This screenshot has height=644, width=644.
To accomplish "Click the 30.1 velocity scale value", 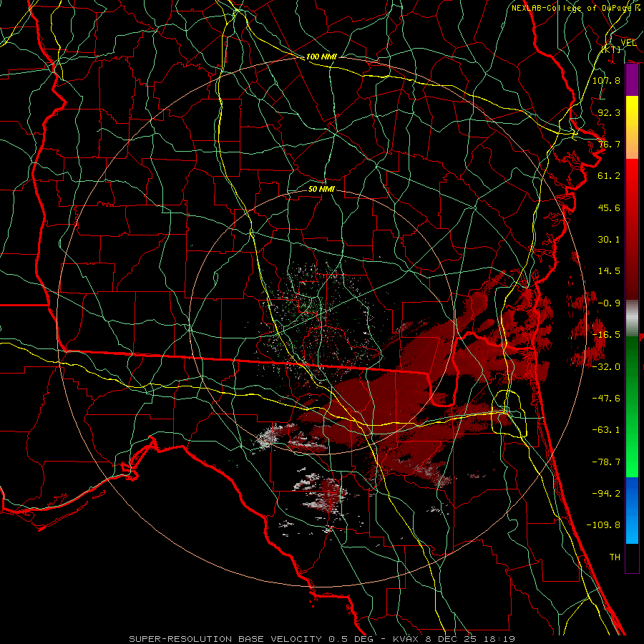I will [609, 239].
